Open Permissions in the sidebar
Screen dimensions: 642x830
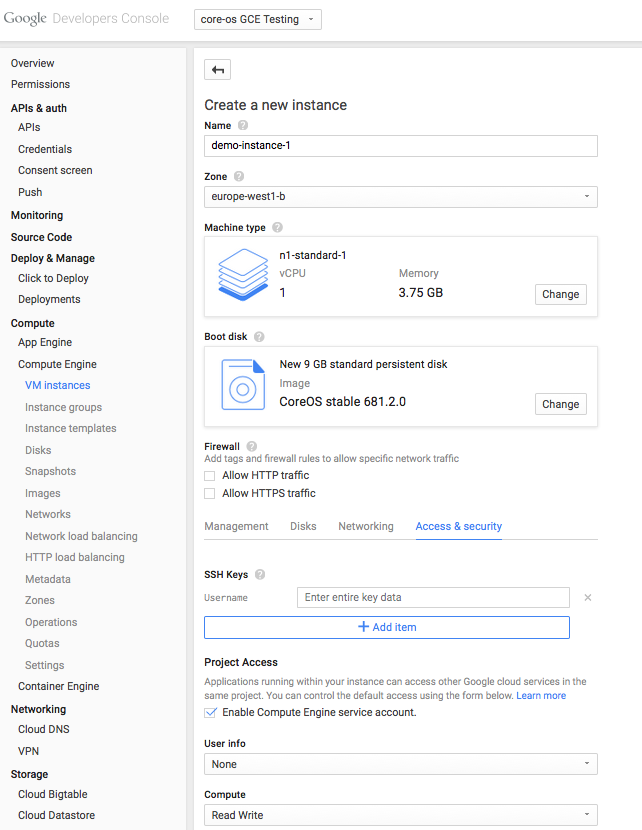(x=40, y=84)
